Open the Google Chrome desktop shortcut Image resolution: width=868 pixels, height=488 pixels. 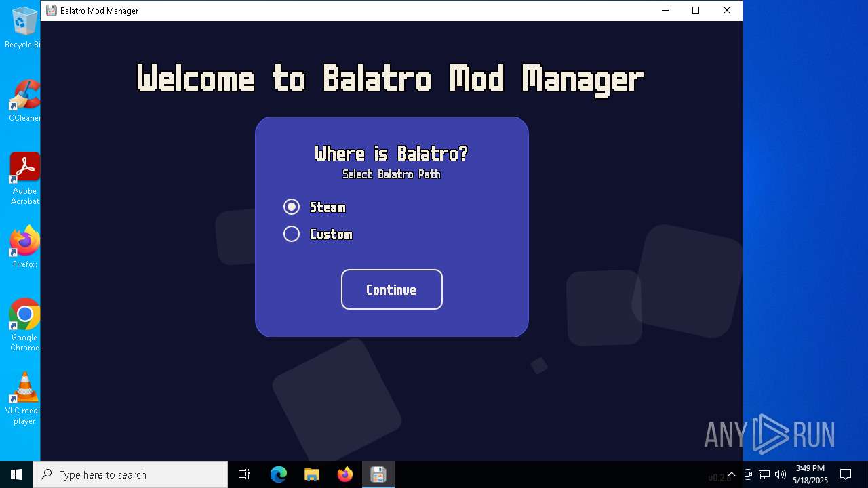pos(24,325)
